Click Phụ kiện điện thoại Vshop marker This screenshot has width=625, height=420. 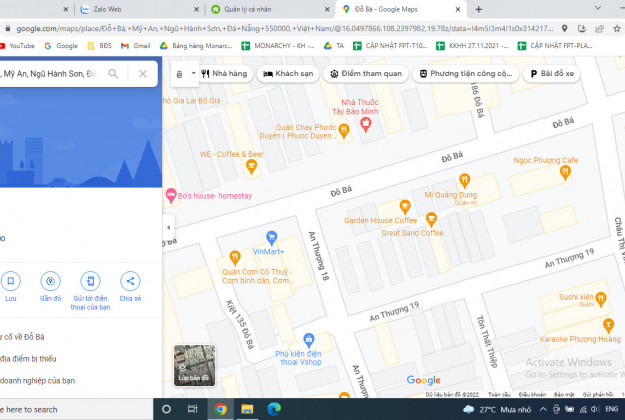pyautogui.click(x=309, y=340)
